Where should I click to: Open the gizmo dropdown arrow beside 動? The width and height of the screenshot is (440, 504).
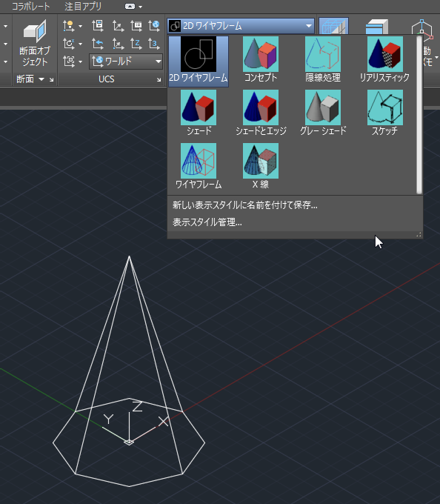[436, 57]
